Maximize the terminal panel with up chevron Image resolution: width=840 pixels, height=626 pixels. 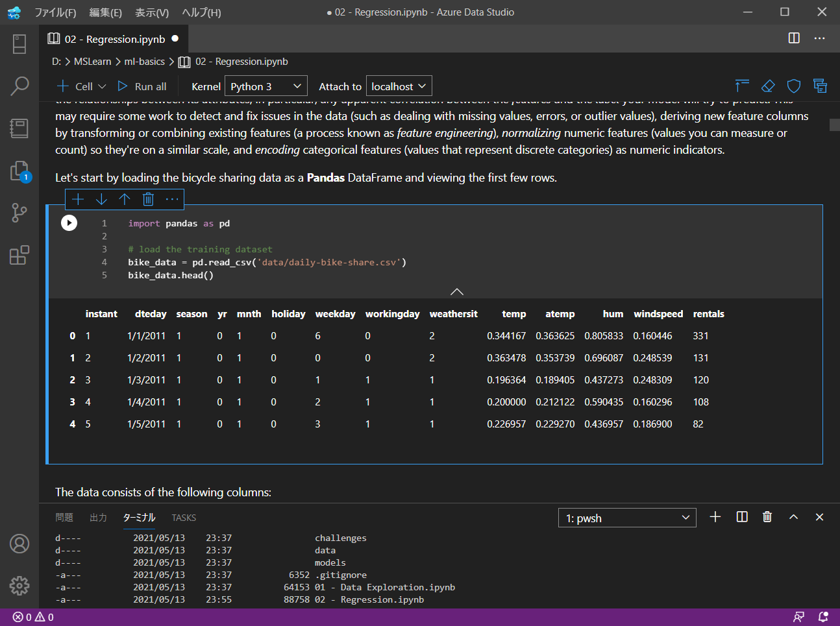click(x=793, y=517)
